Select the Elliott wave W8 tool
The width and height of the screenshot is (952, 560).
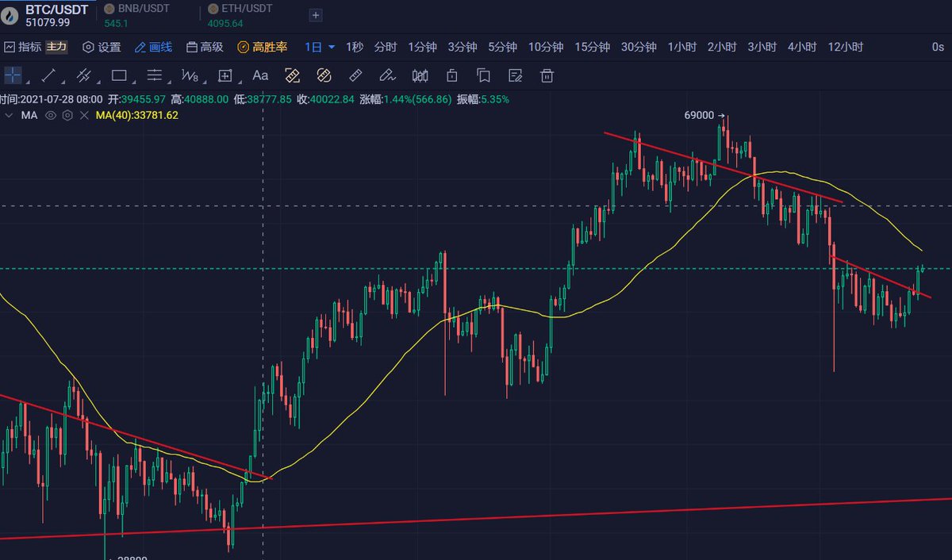click(x=190, y=75)
